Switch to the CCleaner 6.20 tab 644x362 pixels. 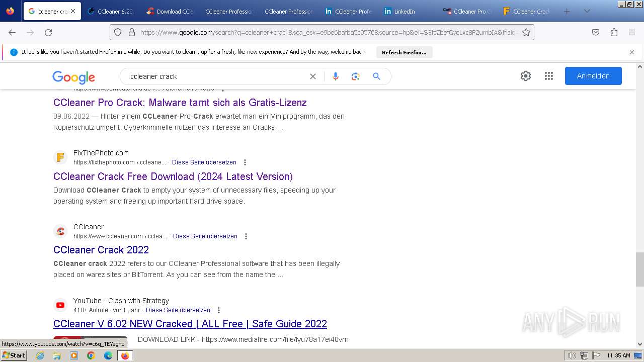point(111,11)
